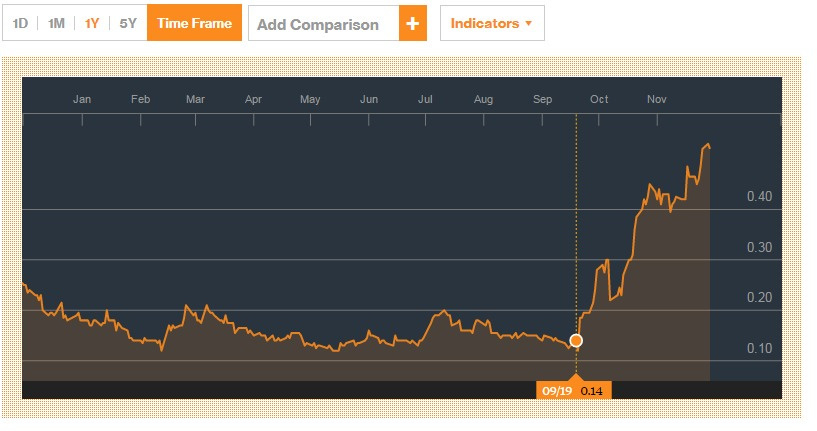This screenshot has width=817, height=431.
Task: Click the 0.10 price axis label
Action: 759,348
